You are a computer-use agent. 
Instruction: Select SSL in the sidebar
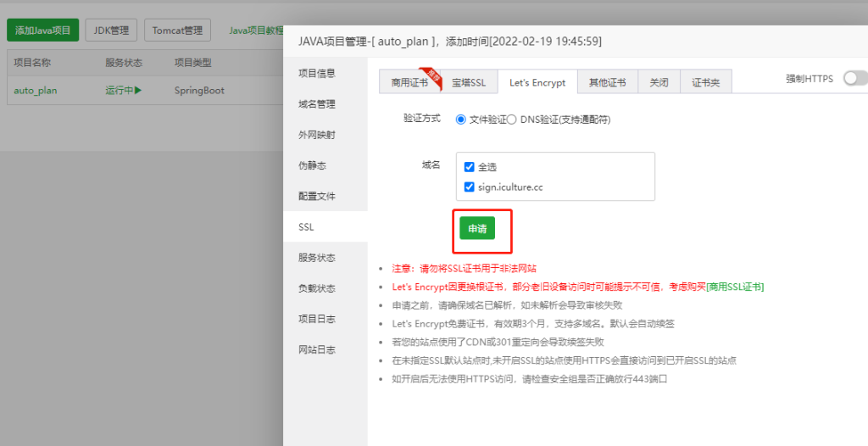tap(325, 226)
